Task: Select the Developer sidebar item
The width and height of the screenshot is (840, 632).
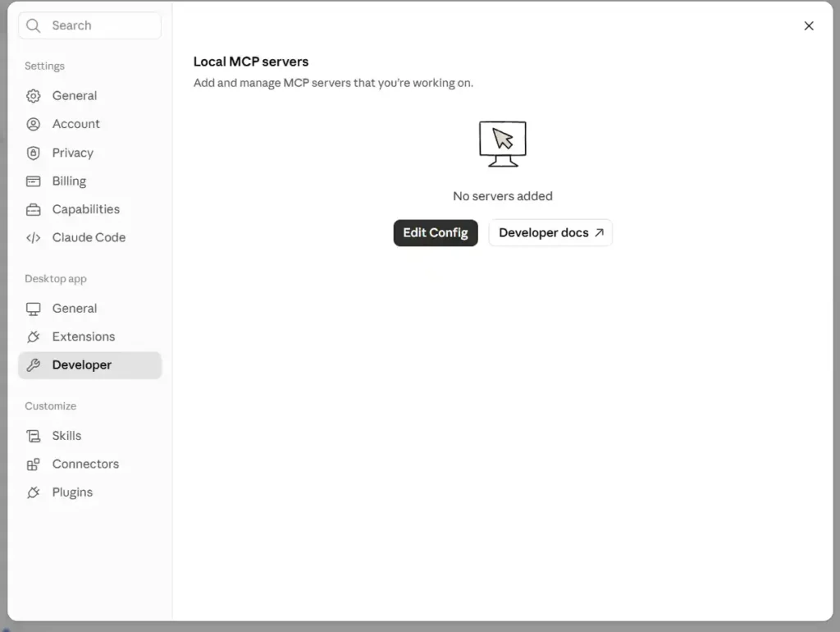Action: (90, 365)
